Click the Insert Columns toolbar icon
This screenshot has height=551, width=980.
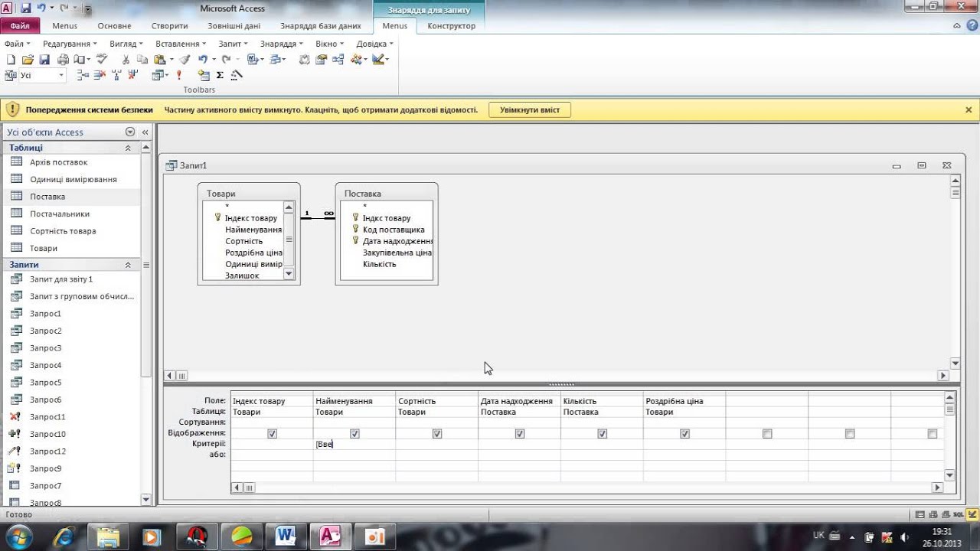[x=116, y=75]
